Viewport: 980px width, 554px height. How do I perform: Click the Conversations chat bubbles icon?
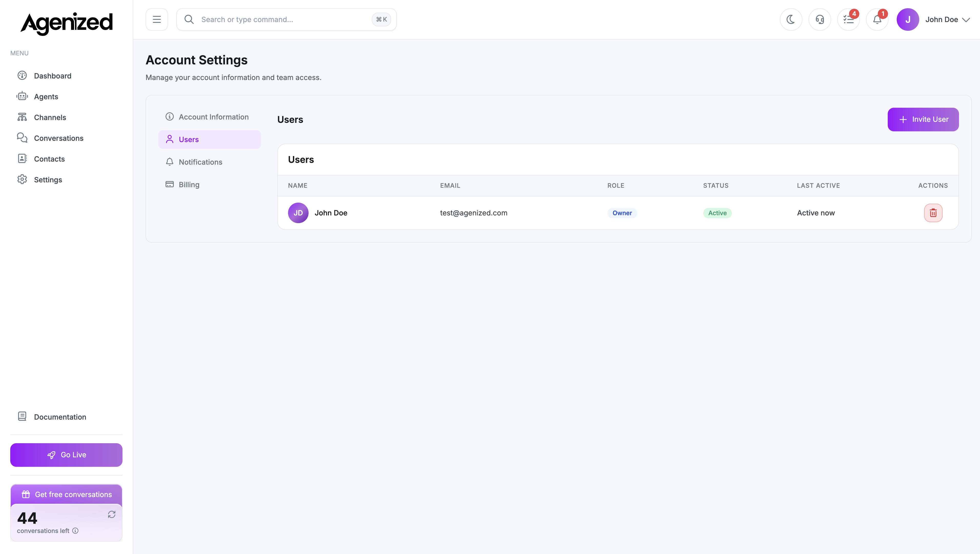tap(22, 137)
